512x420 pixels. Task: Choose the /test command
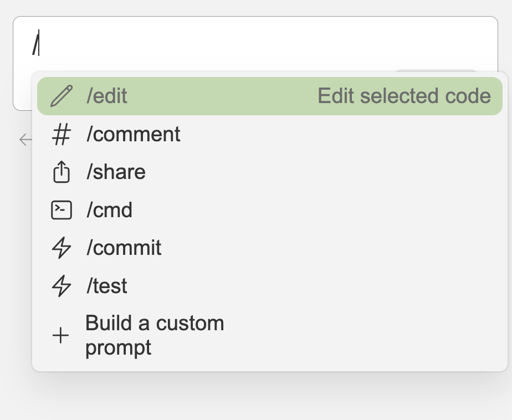click(x=107, y=286)
